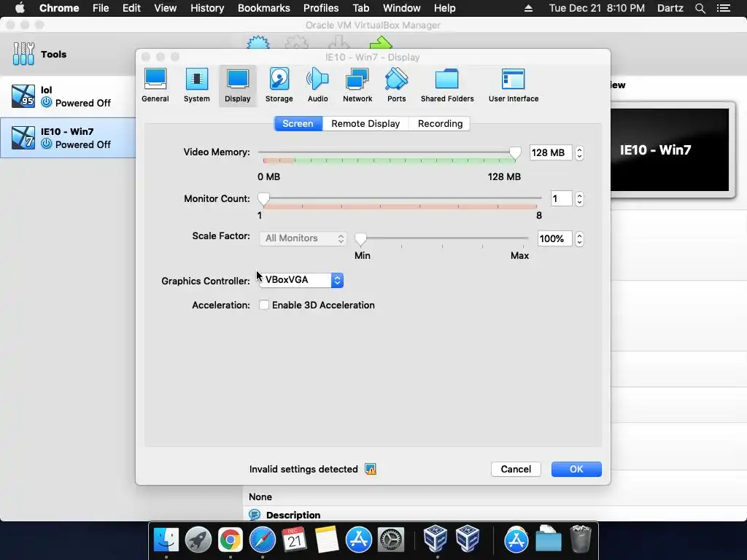Click the Scale Factor slider handle
The height and width of the screenshot is (560, 747).
click(x=360, y=239)
